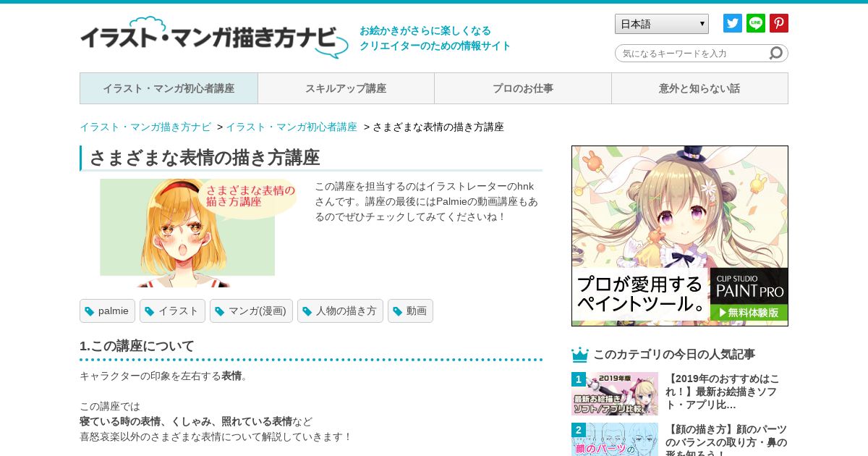This screenshot has width=868, height=456.
Task: Follow the イラスト・マンガ描き方ナビ breadcrumb link
Action: click(x=145, y=127)
